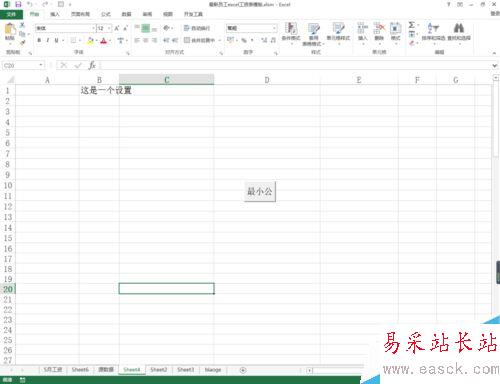This screenshot has width=500, height=384.
Task: Switch to the Developer ribbon tab
Action: [x=193, y=14]
